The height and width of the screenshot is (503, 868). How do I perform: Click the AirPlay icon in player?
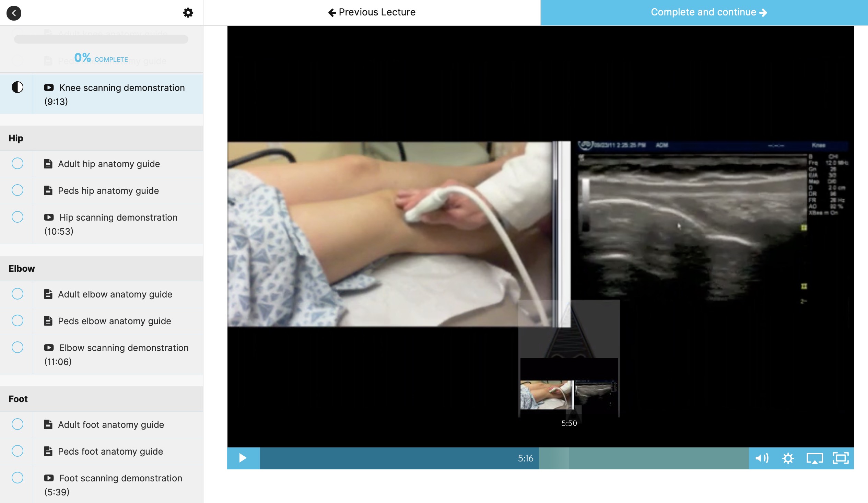pos(814,458)
